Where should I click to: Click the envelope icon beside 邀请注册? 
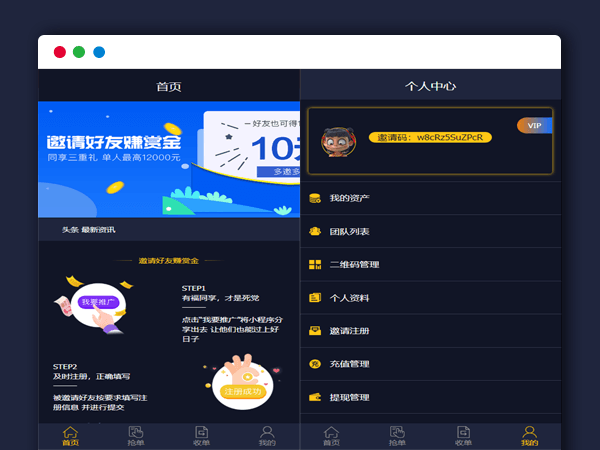pyautogui.click(x=314, y=331)
